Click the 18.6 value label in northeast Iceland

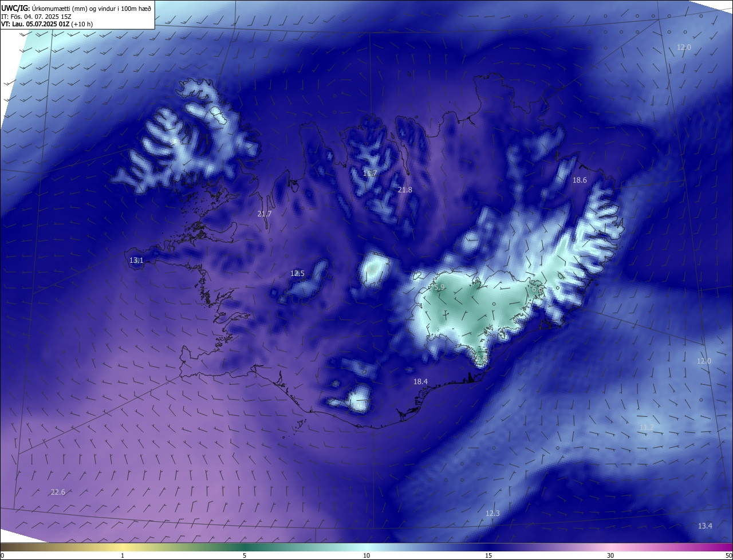[580, 180]
